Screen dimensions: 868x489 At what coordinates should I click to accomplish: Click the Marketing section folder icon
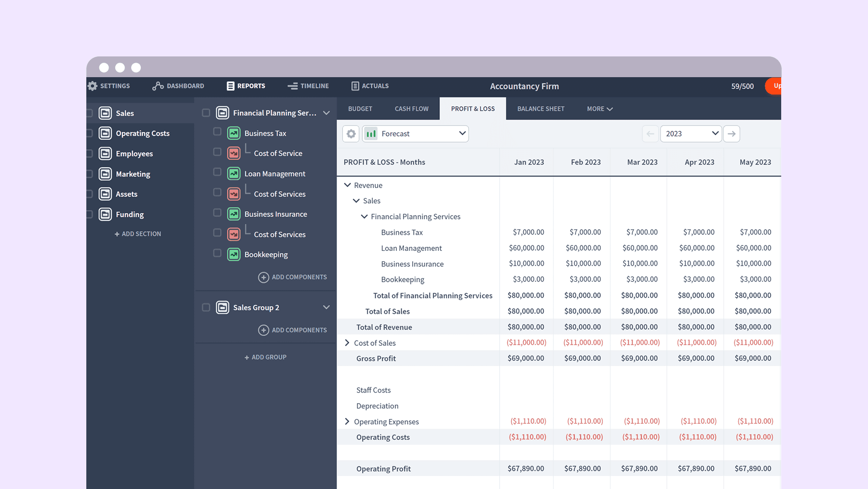pos(105,174)
